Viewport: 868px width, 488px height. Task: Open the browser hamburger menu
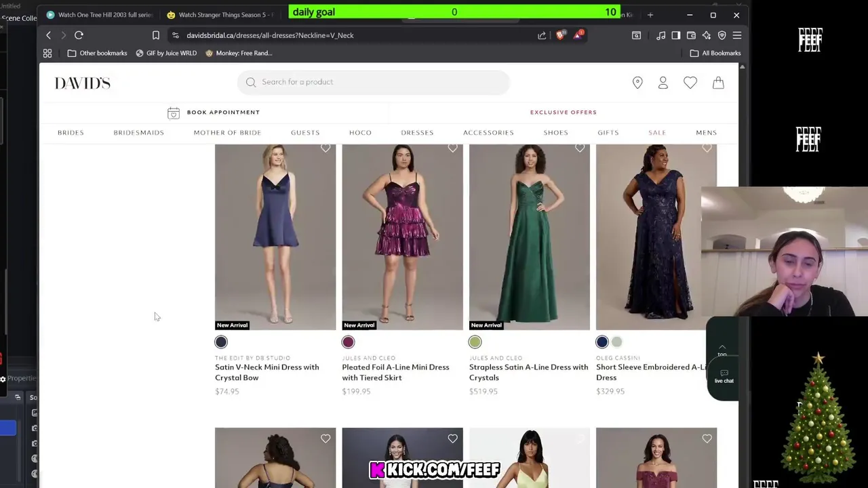tap(737, 35)
